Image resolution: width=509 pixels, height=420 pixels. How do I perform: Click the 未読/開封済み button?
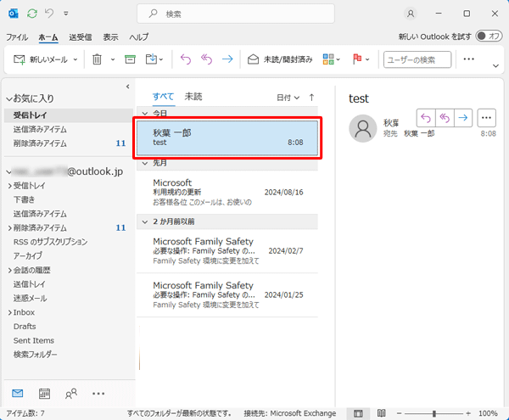(280, 59)
